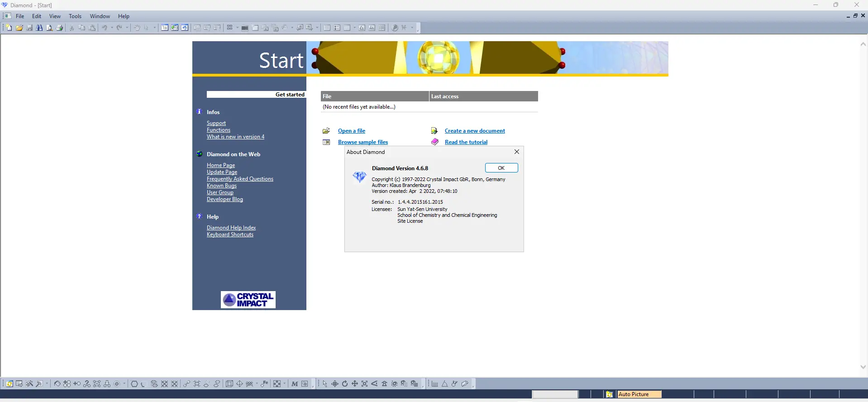Open the View menu
This screenshot has width=868, height=402.
tap(55, 16)
